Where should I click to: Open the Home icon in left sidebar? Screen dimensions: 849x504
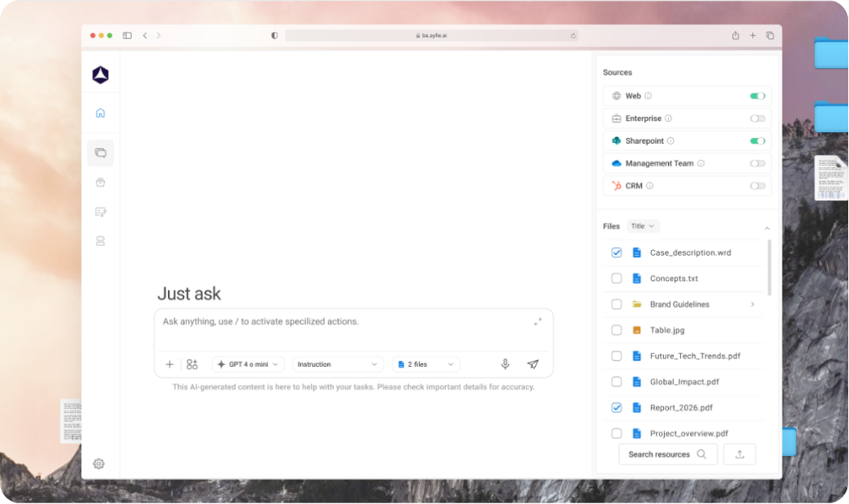pyautogui.click(x=101, y=113)
